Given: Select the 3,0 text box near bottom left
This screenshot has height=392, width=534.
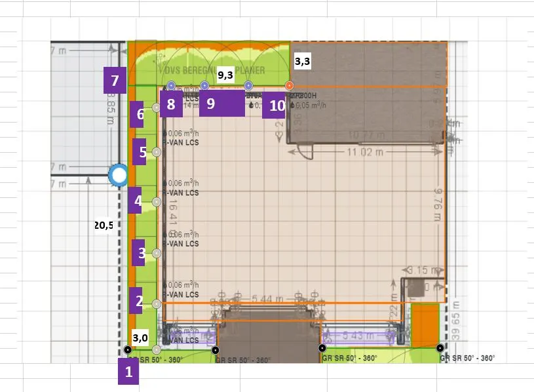Looking at the screenshot, I should (x=142, y=338).
